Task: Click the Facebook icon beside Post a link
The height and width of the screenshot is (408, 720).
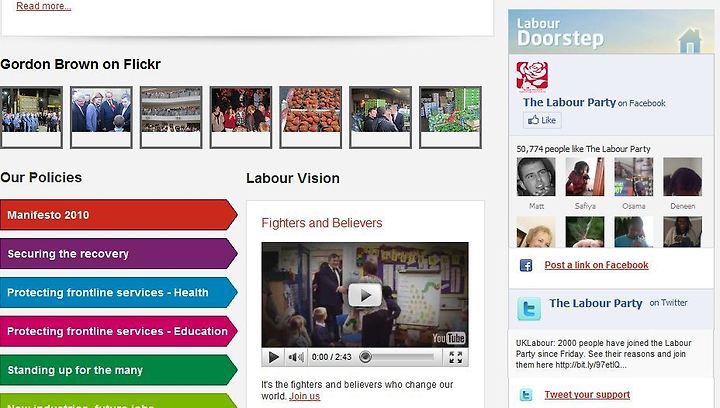Action: pyautogui.click(x=526, y=265)
